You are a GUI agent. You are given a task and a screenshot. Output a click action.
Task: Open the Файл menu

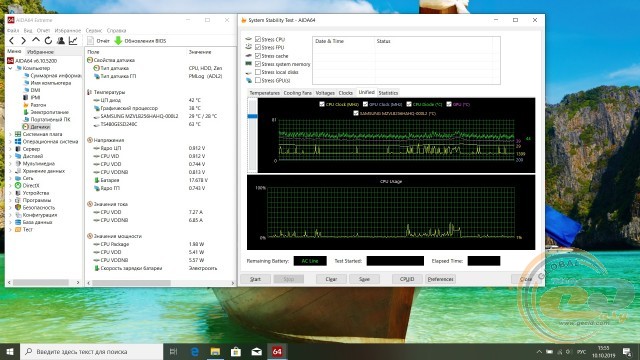[13, 31]
